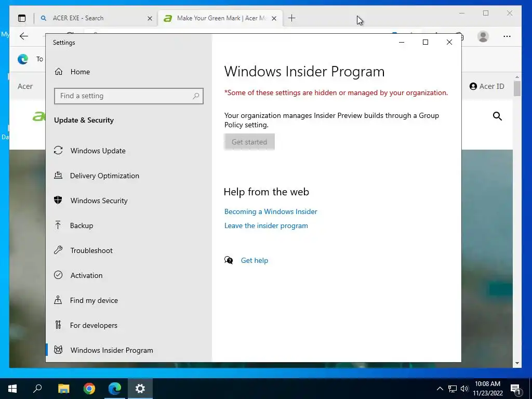The image size is (532, 399).
Task: Click the Insider Program cat icon
Action: (x=58, y=350)
